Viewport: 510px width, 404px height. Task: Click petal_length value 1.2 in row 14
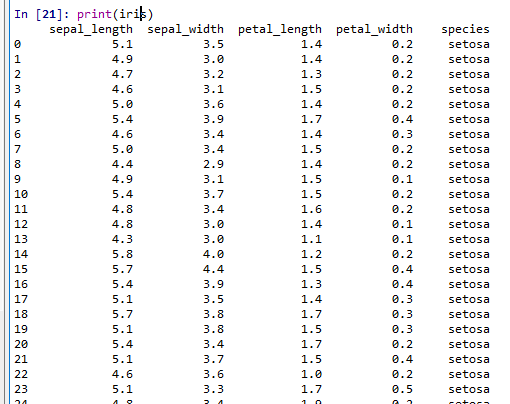(x=311, y=254)
